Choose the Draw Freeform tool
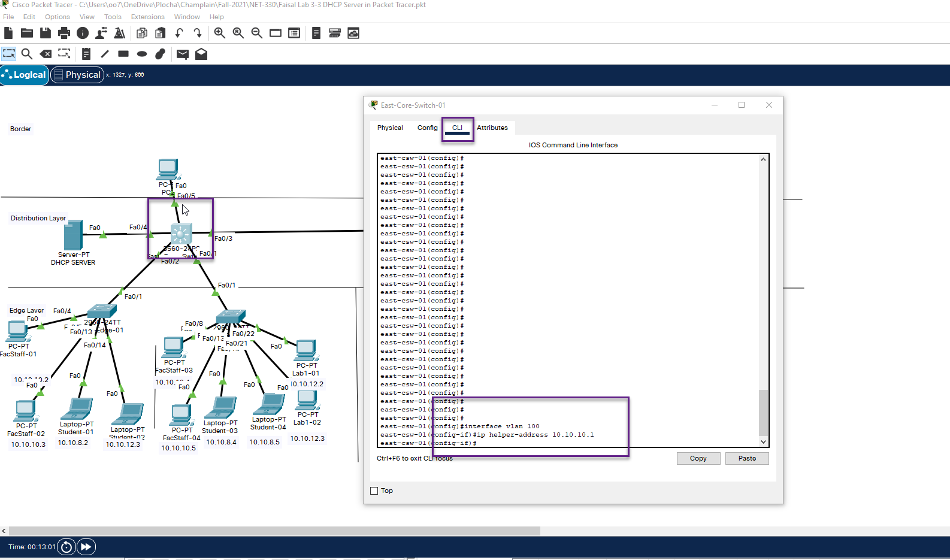The width and height of the screenshot is (950, 560). [160, 54]
